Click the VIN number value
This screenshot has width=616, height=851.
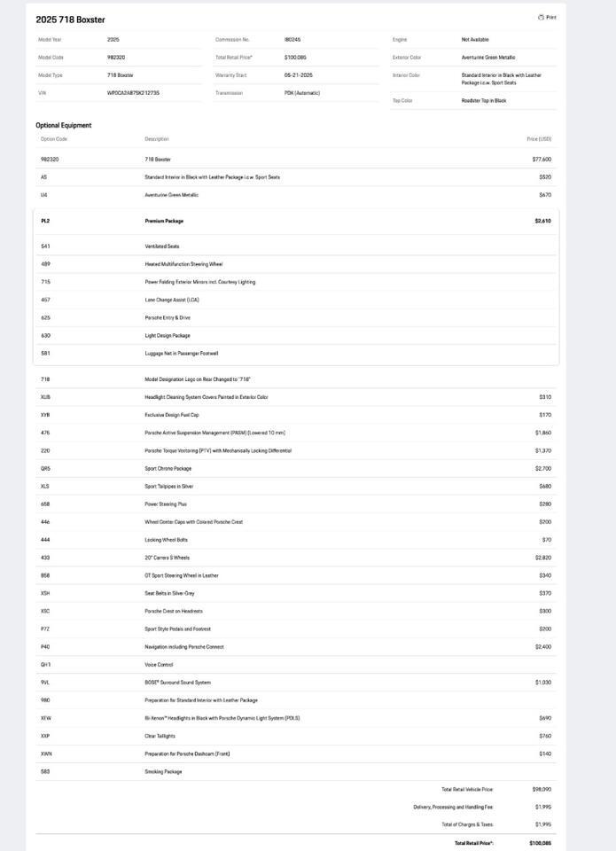(x=133, y=93)
